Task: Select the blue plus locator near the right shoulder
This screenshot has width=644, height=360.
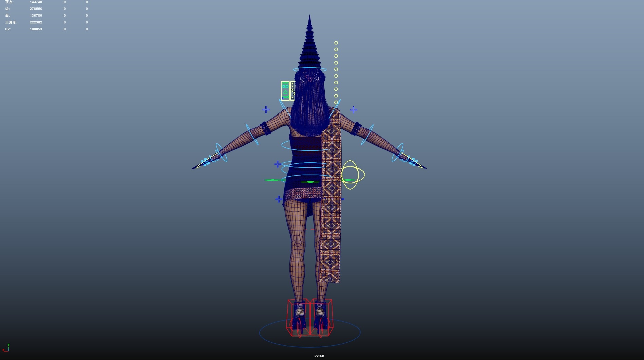Action: click(x=354, y=110)
